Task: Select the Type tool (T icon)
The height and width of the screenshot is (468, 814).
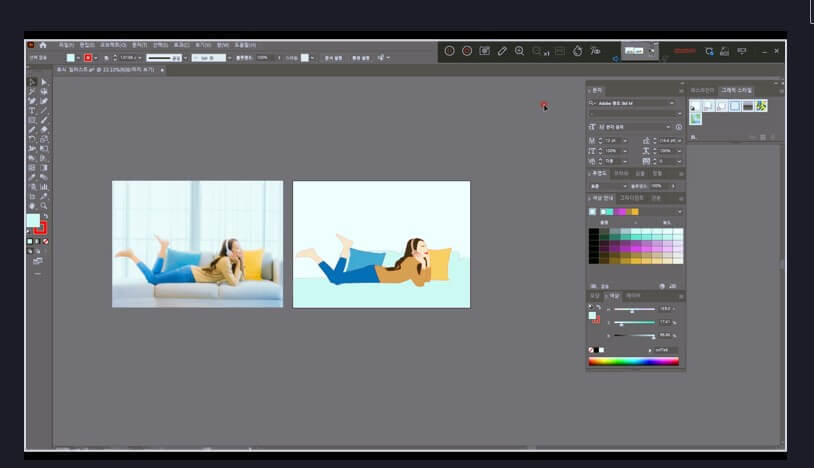Action: 32,111
